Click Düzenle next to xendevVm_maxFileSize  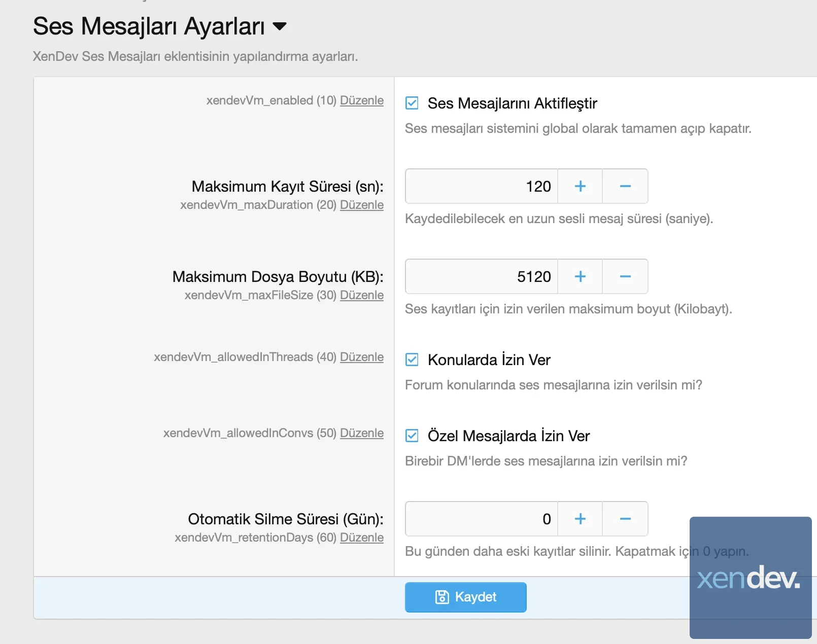coord(361,295)
